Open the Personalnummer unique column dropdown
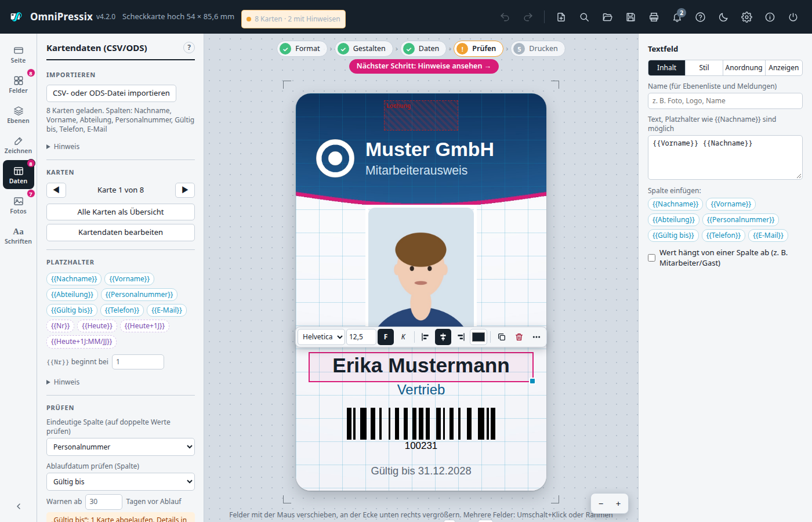Viewport: 812px width, 522px height. pos(121,447)
